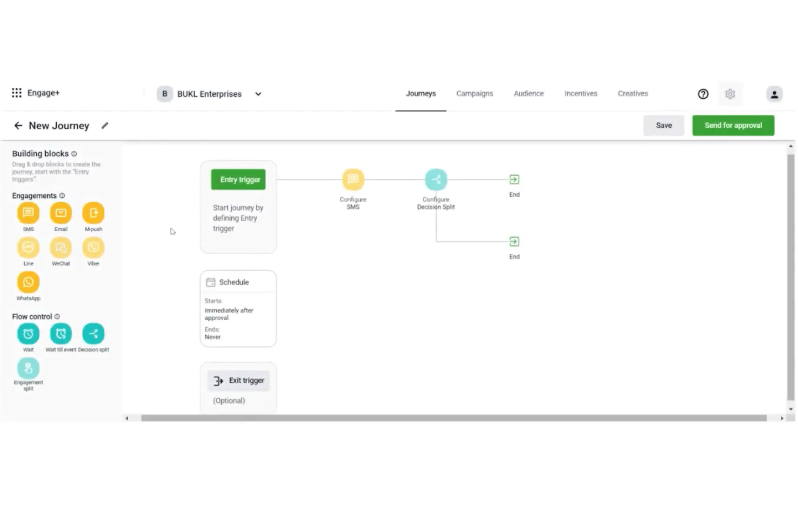
Task: Select the Line engagement block
Action: coord(28,247)
